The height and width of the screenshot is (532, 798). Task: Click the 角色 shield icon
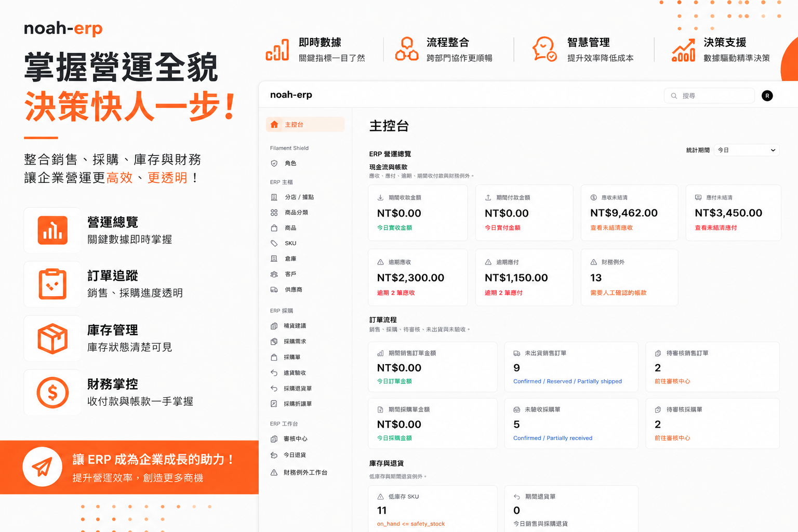(274, 163)
